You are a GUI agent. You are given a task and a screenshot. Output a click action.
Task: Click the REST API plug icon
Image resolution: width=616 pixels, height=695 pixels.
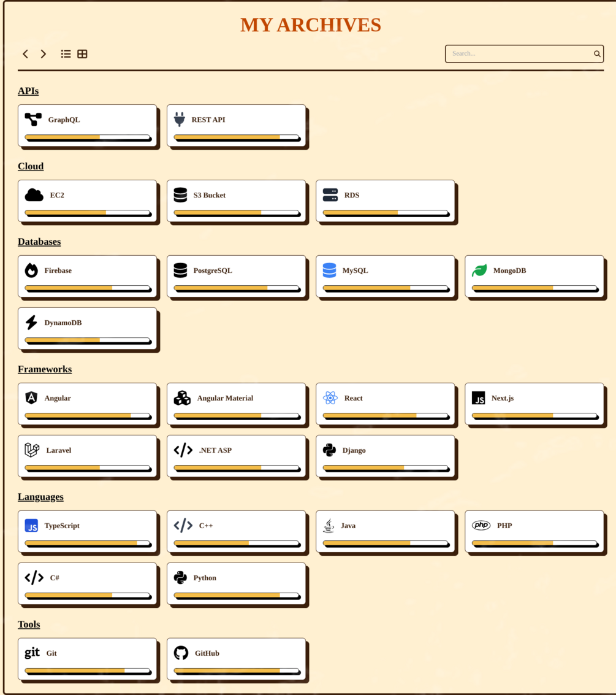click(179, 120)
